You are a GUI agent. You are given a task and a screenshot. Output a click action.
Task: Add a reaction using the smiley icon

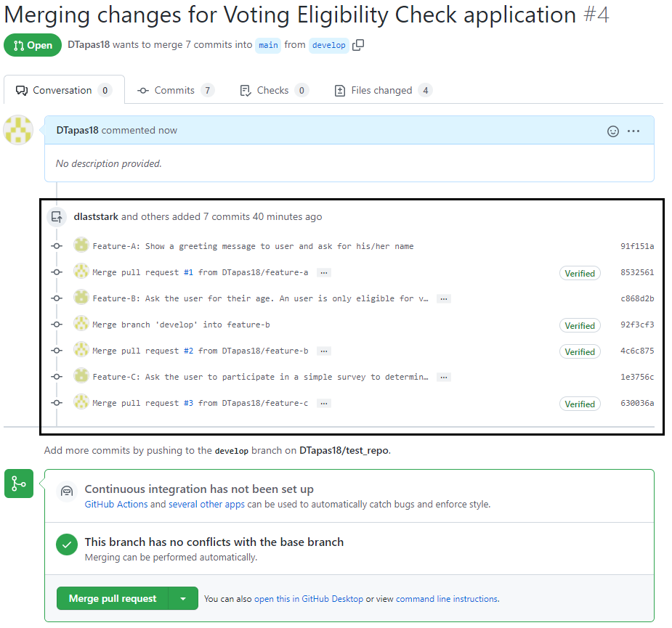pyautogui.click(x=613, y=131)
